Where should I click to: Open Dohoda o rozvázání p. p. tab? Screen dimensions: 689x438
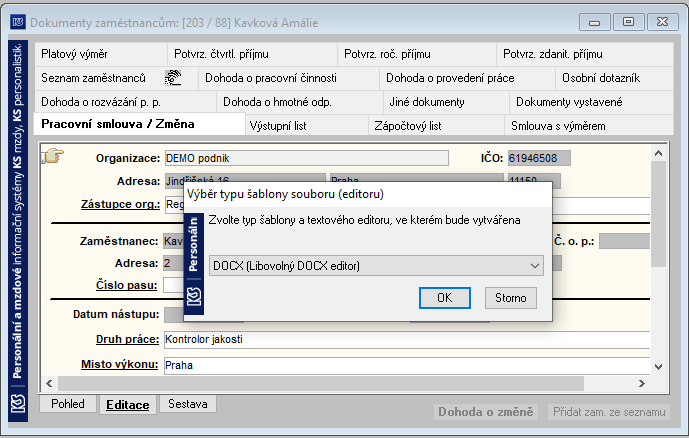125,102
